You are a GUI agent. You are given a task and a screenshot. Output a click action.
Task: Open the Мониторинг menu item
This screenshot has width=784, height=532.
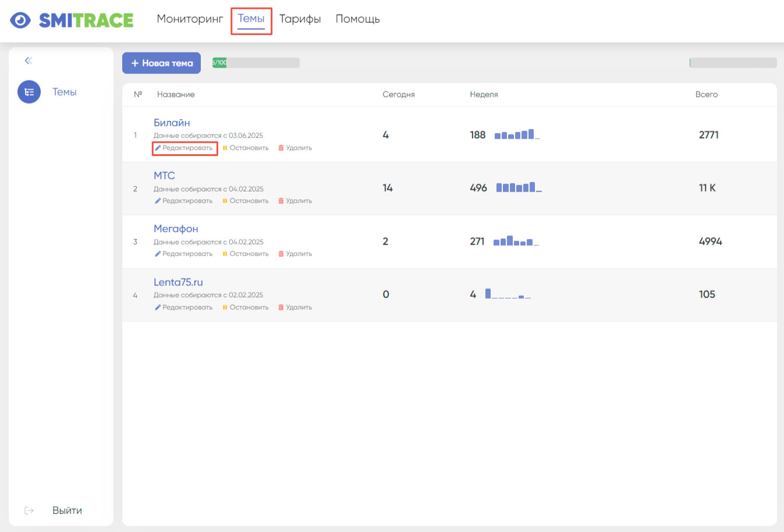[x=190, y=19]
